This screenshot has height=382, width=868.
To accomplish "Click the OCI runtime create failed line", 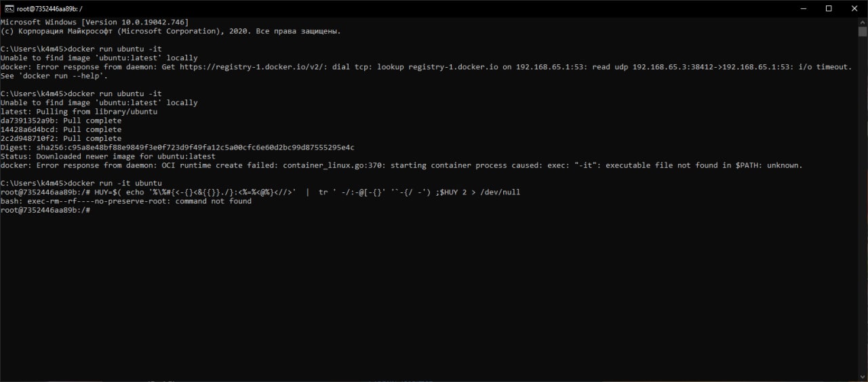I will (x=401, y=165).
